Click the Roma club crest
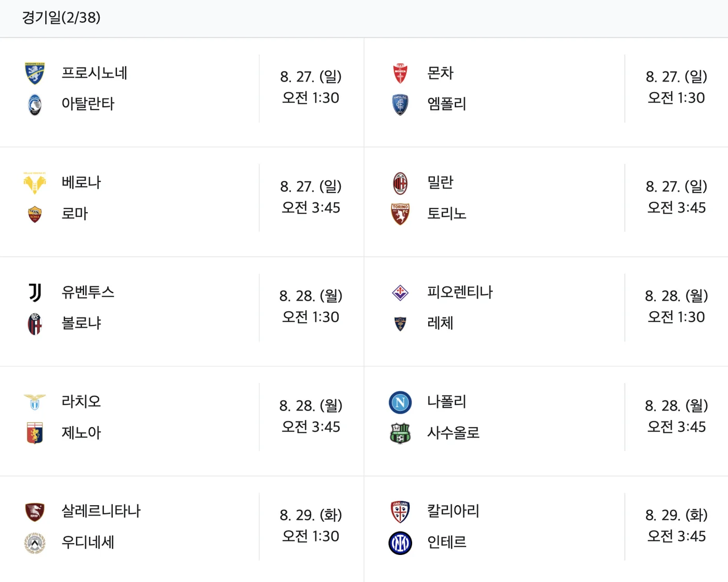728x582 pixels. pyautogui.click(x=34, y=214)
